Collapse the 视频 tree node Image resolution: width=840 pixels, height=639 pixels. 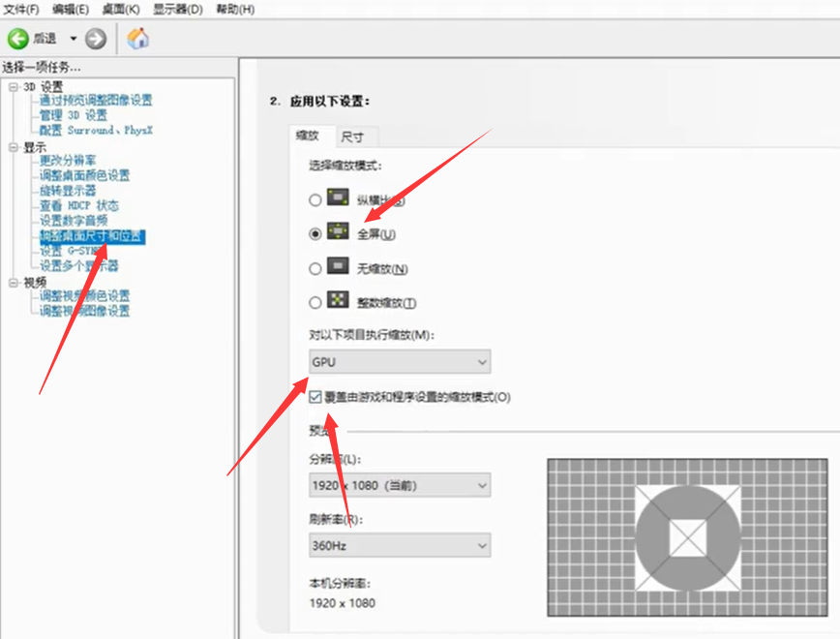click(14, 283)
